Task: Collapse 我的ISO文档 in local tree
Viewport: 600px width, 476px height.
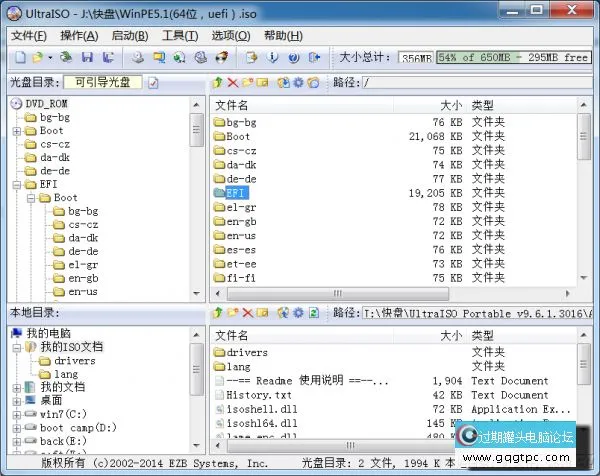Action: (x=16, y=348)
